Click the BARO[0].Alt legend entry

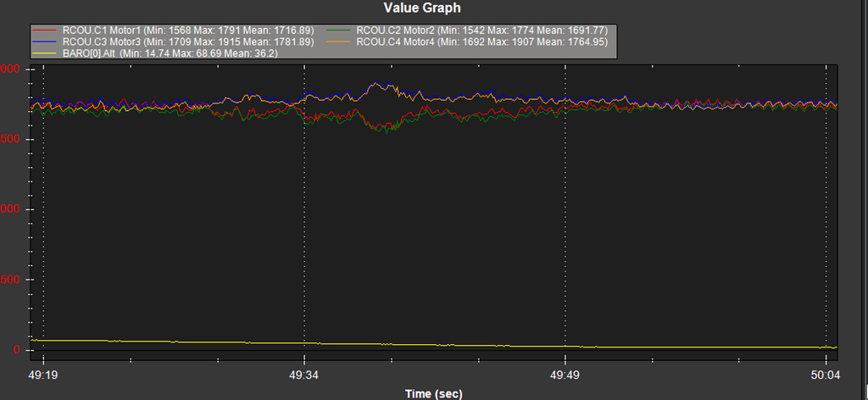point(170,53)
